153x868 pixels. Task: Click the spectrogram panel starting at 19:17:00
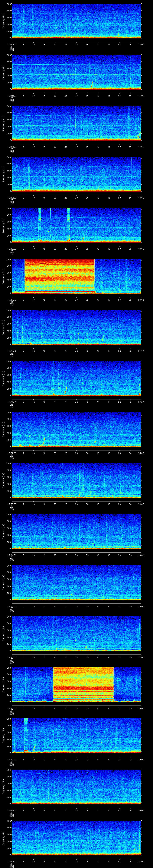pos(77,174)
